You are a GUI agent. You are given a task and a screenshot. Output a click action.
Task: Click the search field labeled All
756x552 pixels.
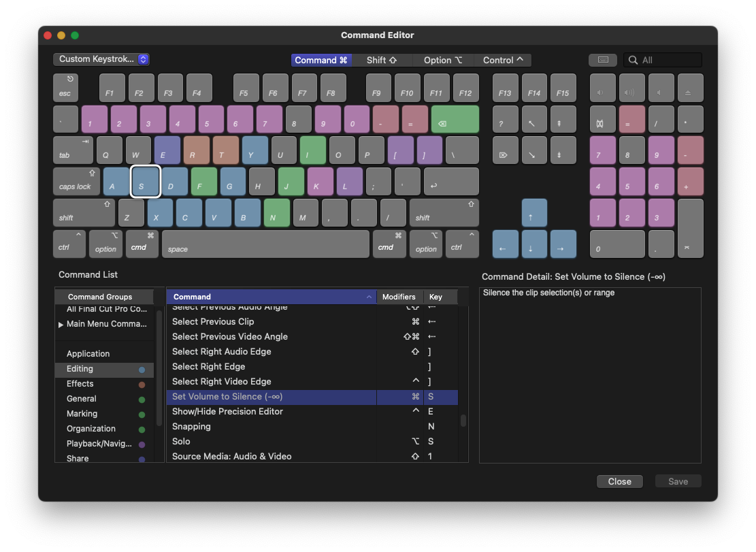pyautogui.click(x=663, y=60)
